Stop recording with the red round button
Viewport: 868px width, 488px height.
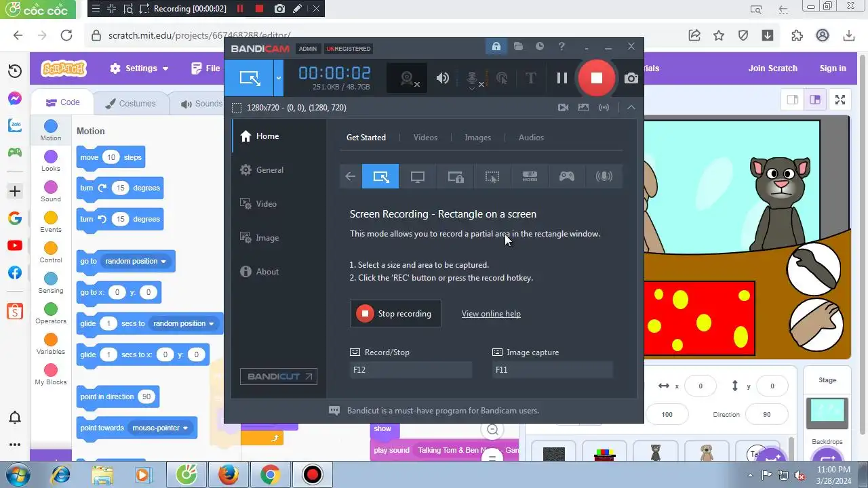point(596,78)
